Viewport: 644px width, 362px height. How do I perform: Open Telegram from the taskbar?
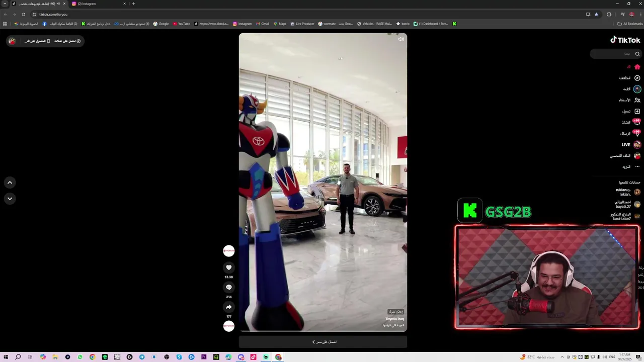[142, 357]
